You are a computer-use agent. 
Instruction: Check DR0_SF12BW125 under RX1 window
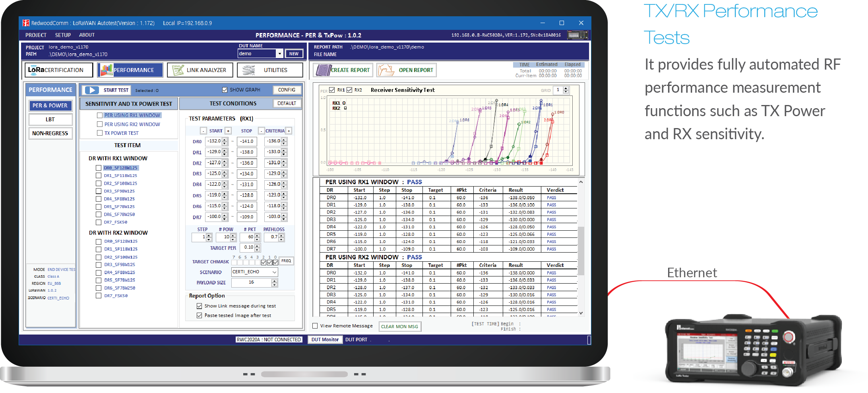[x=99, y=168]
